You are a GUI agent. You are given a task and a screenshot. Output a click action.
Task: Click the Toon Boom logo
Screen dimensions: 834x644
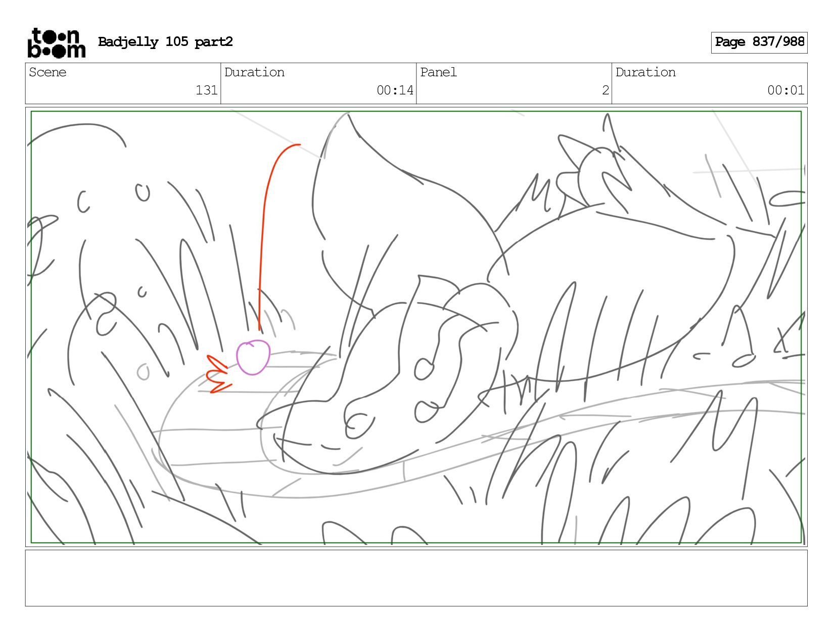[x=56, y=43]
